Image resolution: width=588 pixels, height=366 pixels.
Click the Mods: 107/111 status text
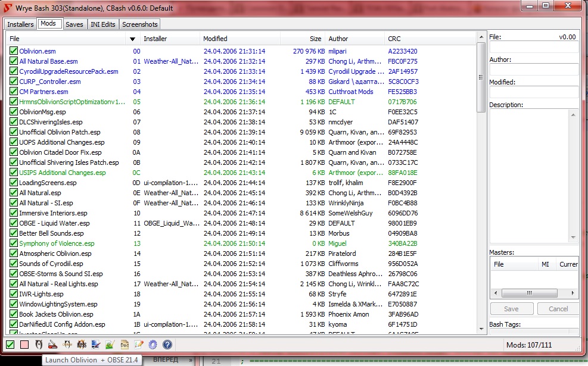click(x=529, y=345)
